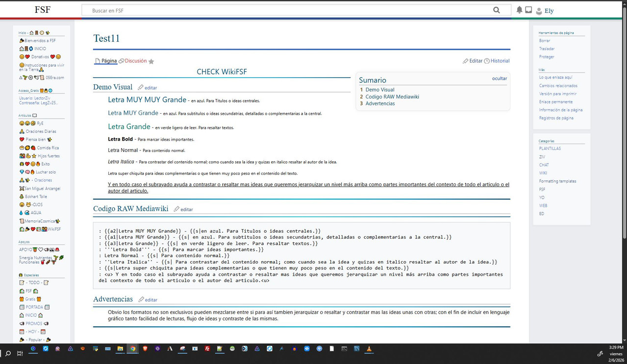The height and width of the screenshot is (364, 627).
Task: Open Ely user menu
Action: tap(549, 11)
